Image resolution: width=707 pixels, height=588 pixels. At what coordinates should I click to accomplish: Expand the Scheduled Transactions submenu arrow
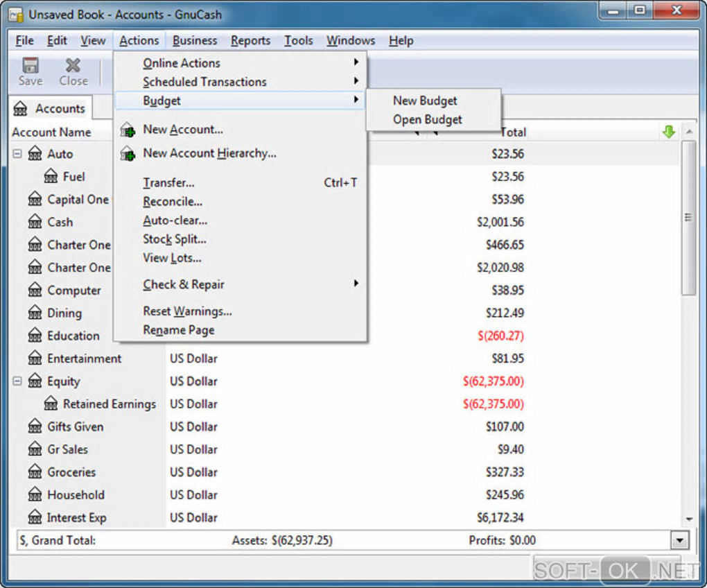pyautogui.click(x=356, y=81)
